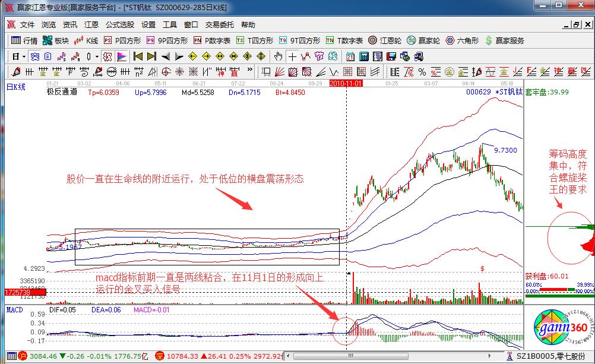Select the hand pan tool
The width and height of the screenshot is (595, 364).
tap(278, 56)
